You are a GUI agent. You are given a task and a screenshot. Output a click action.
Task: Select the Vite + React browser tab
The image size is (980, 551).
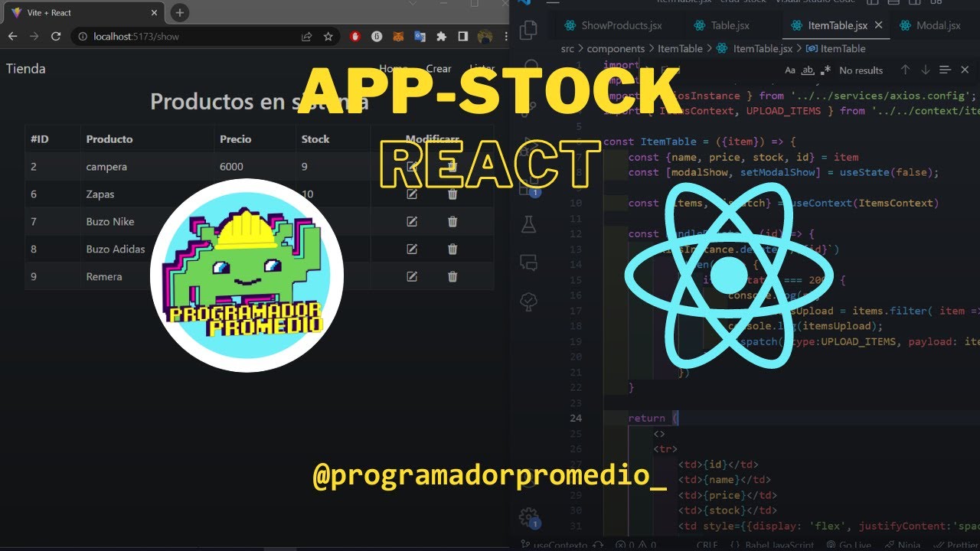83,13
